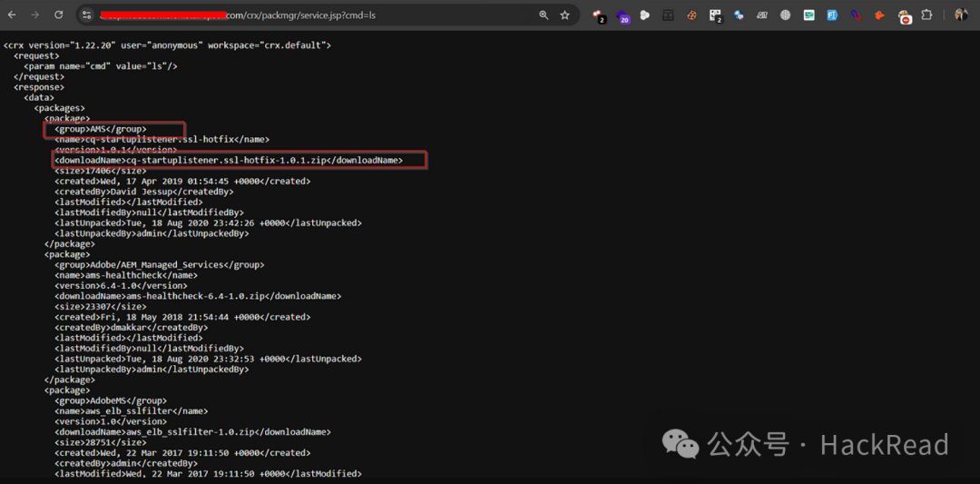This screenshot has width=980, height=484.
Task: Open the teal mail extension icon
Action: click(x=808, y=15)
